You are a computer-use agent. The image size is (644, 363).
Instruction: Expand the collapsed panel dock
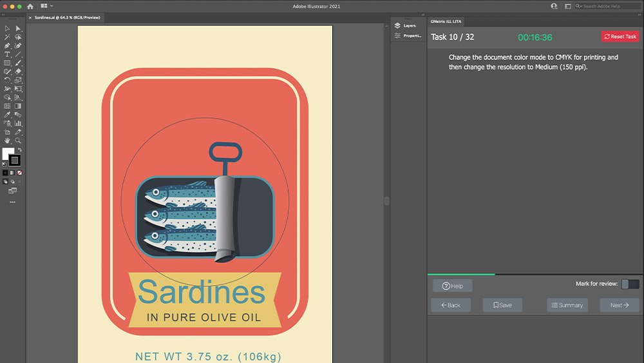[x=422, y=14]
